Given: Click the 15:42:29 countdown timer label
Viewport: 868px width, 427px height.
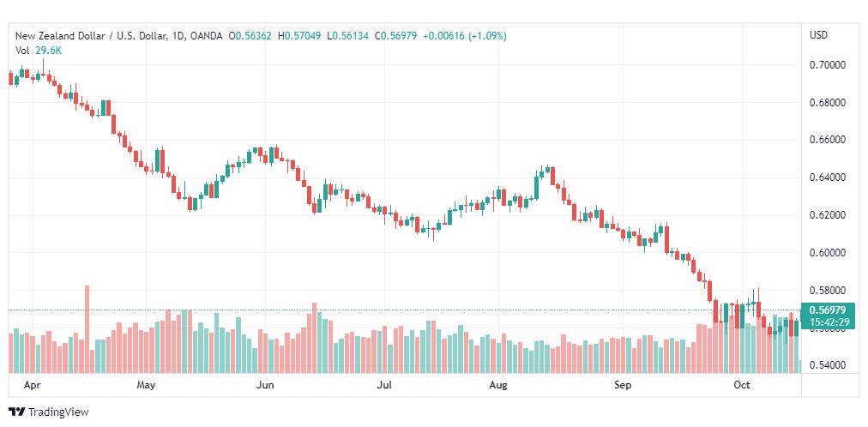Looking at the screenshot, I should [829, 321].
